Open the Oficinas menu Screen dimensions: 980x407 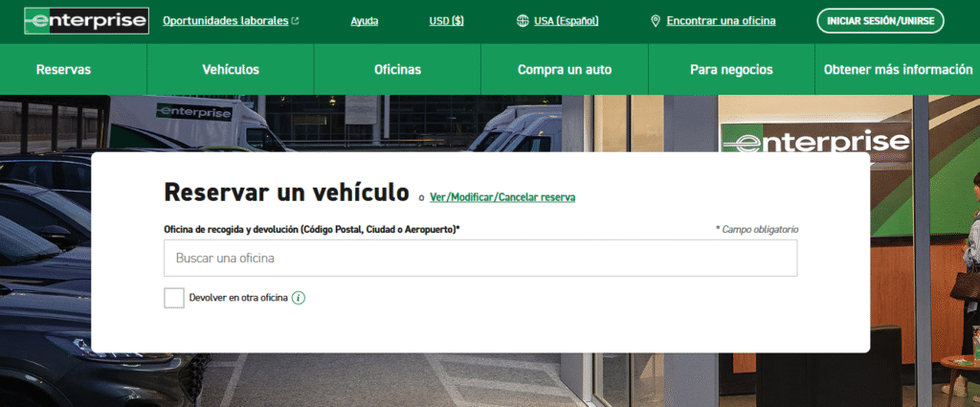click(x=397, y=69)
